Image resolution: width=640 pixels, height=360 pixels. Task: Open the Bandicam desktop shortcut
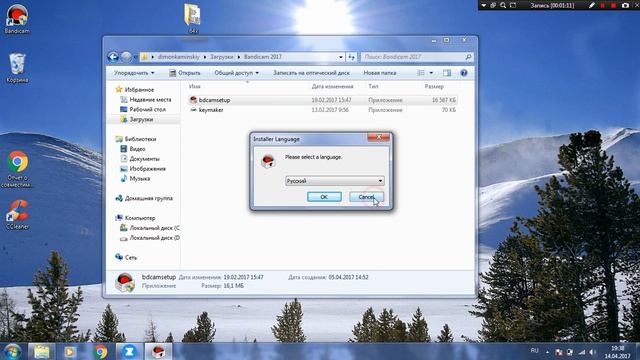pos(17,18)
